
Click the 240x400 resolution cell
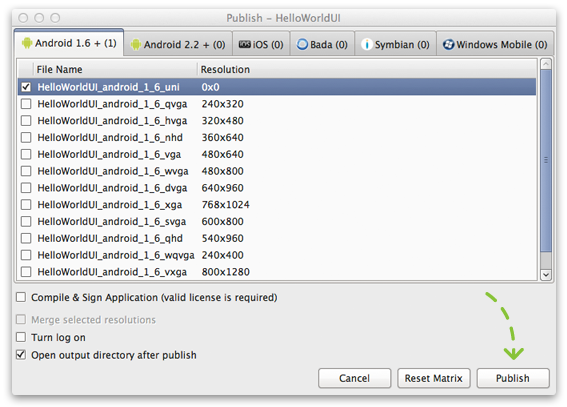(x=222, y=255)
